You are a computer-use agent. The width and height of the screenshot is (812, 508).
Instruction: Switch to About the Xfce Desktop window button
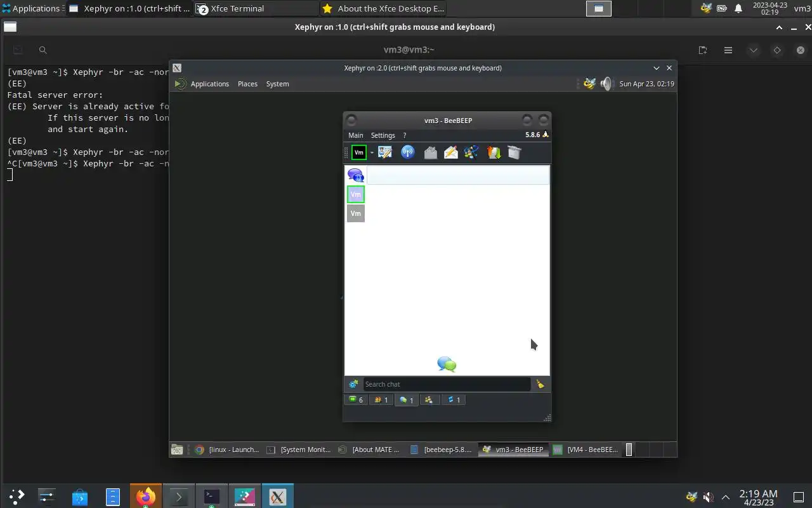[383, 8]
